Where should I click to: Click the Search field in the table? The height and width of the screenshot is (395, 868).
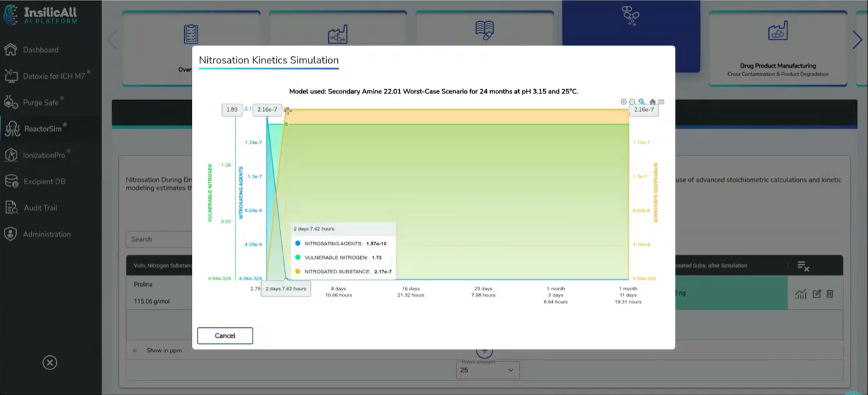pyautogui.click(x=159, y=239)
